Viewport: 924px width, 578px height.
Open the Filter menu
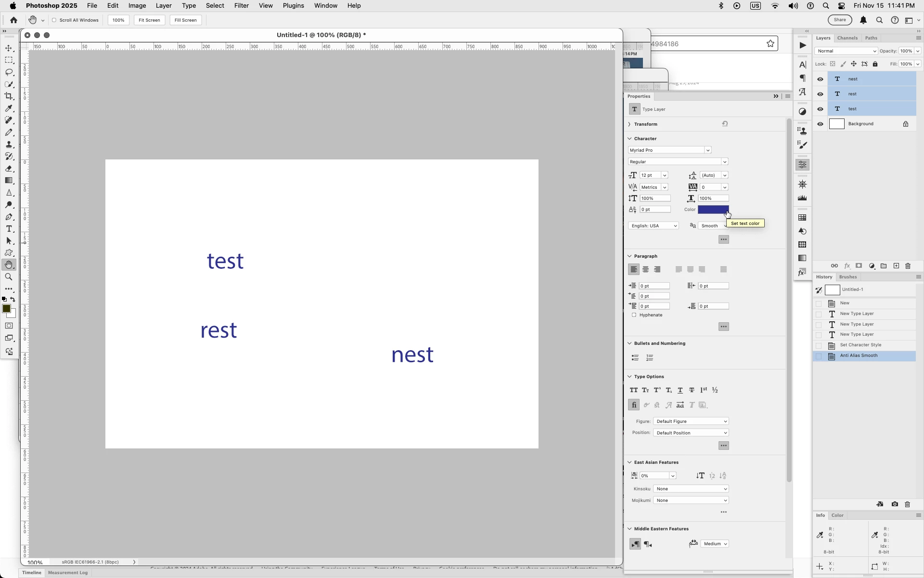click(241, 6)
